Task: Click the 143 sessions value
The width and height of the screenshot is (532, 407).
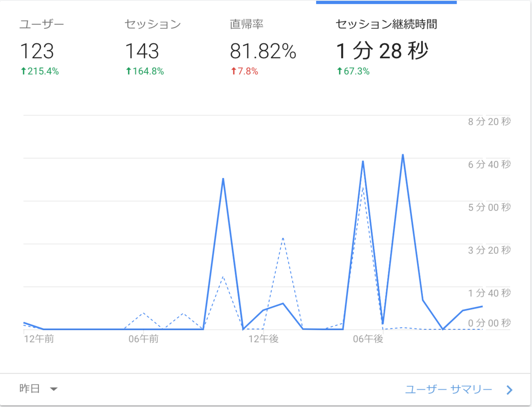Action: 142,51
